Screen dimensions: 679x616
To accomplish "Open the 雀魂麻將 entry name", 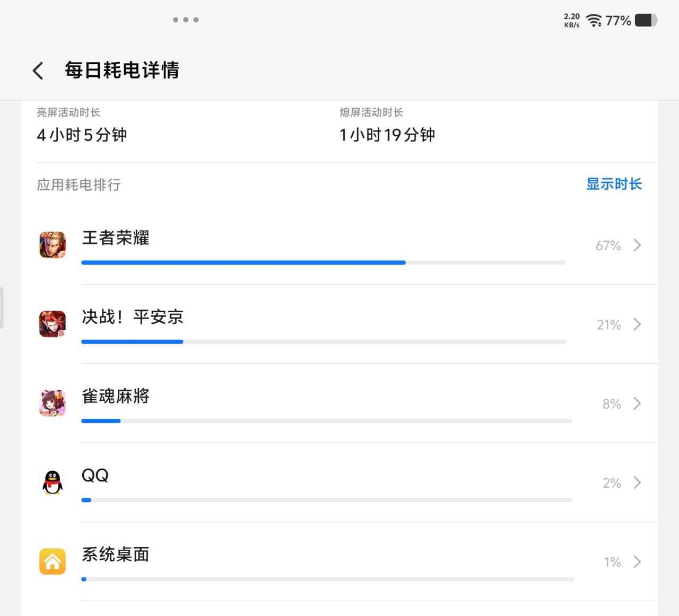I will (116, 396).
